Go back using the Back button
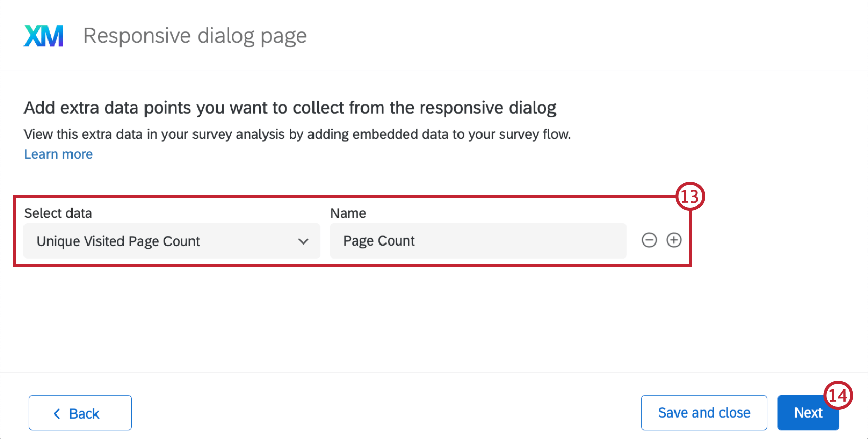 (80, 412)
